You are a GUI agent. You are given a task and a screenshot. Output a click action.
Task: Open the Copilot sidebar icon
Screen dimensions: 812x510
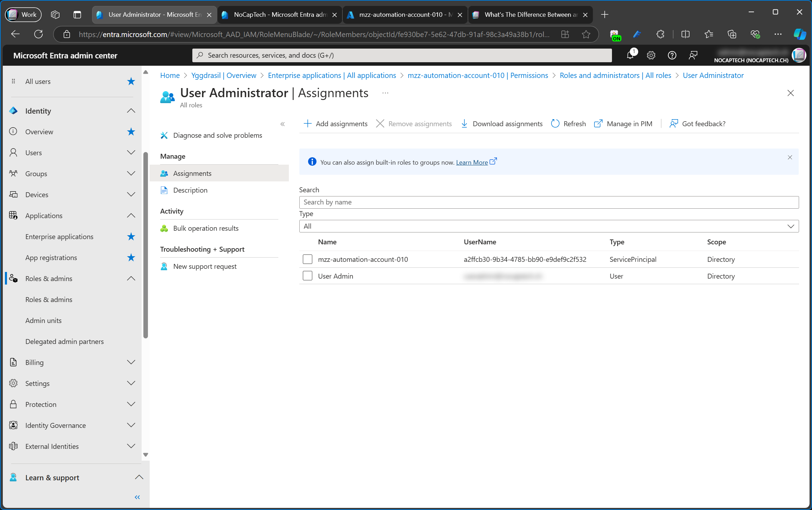(x=799, y=34)
